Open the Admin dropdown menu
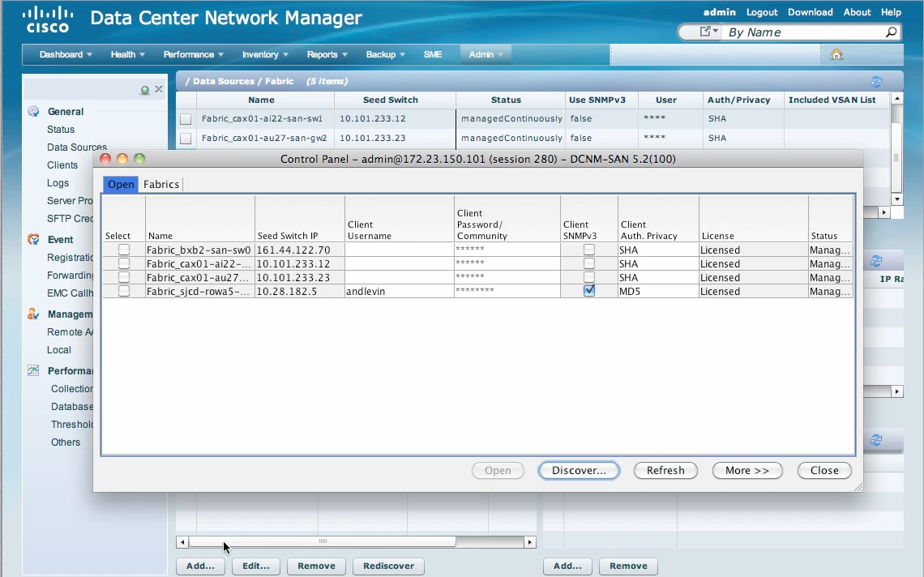Image resolution: width=924 pixels, height=577 pixels. [x=486, y=54]
